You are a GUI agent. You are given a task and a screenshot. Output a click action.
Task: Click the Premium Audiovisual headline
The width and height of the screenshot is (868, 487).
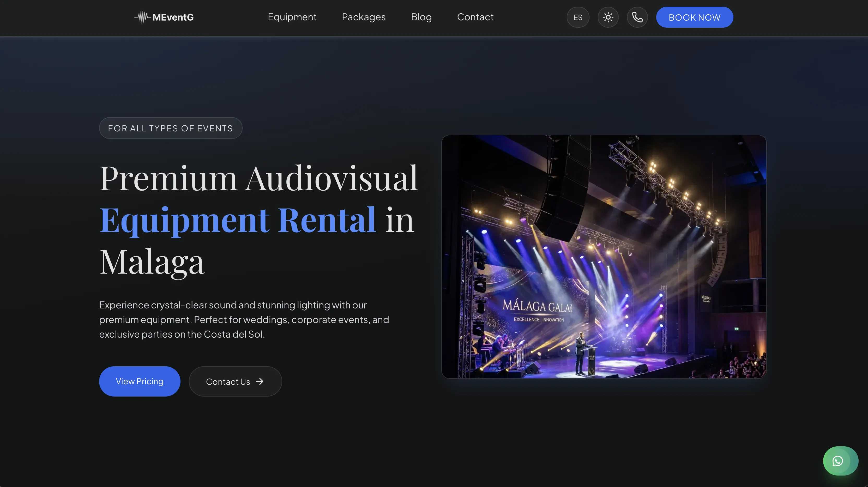258,178
